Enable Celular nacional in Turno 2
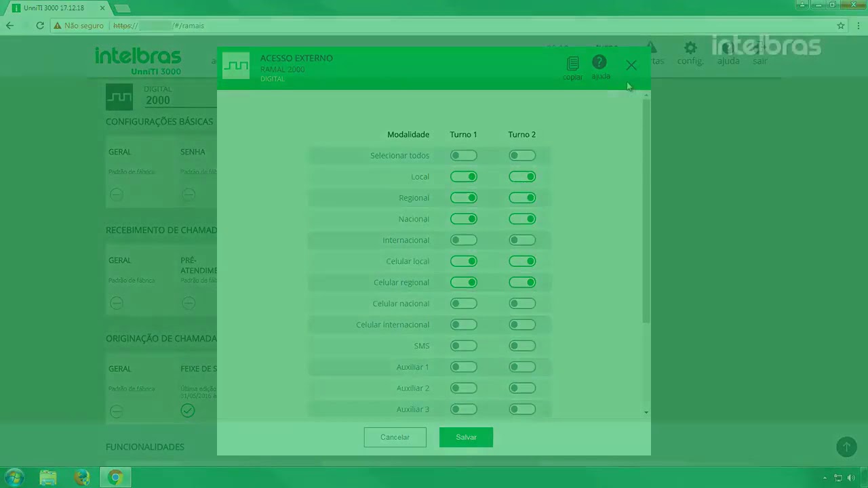Viewport: 868px width, 488px height. [x=522, y=304]
